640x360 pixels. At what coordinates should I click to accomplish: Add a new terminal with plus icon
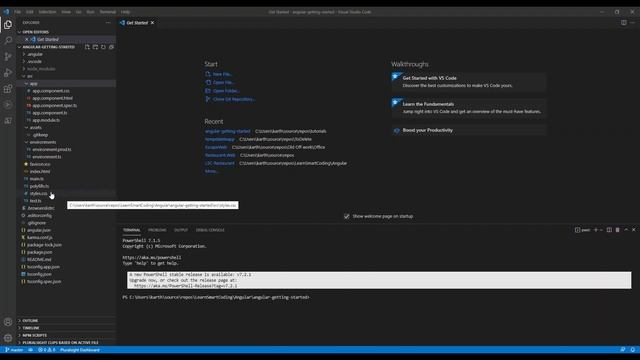pos(596,230)
